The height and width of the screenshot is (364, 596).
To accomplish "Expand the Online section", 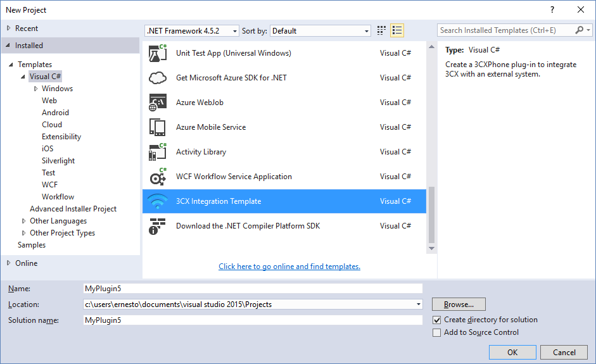I will (8, 263).
